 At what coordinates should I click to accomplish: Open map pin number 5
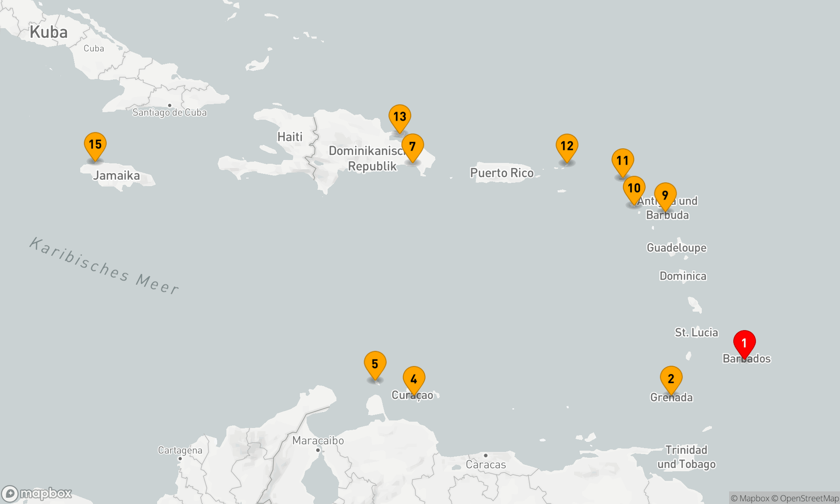click(375, 364)
